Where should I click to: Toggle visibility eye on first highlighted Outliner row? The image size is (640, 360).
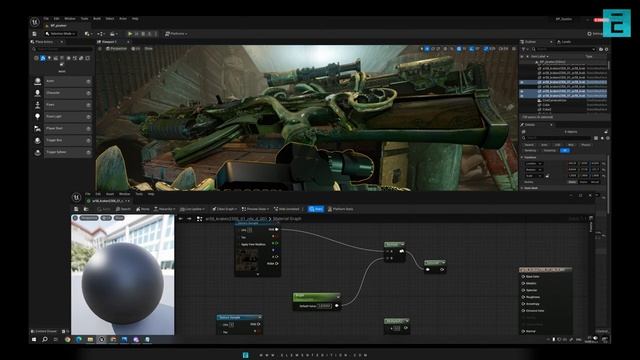click(x=522, y=82)
